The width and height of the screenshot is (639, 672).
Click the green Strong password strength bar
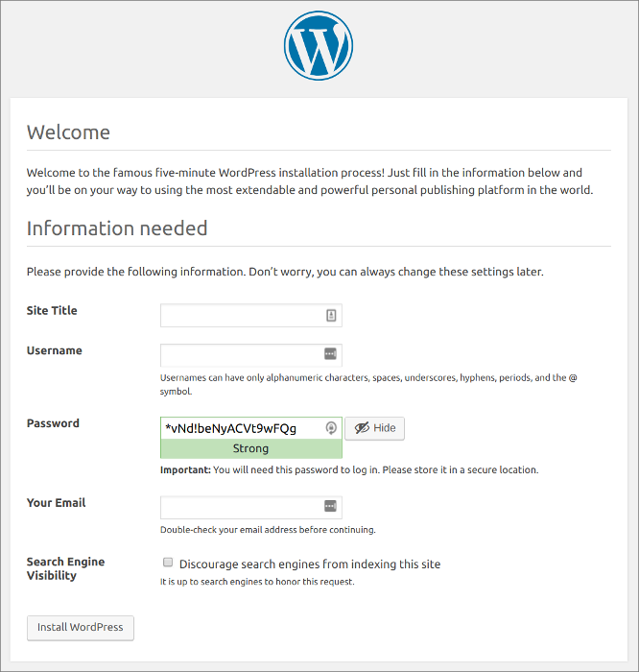pos(250,448)
